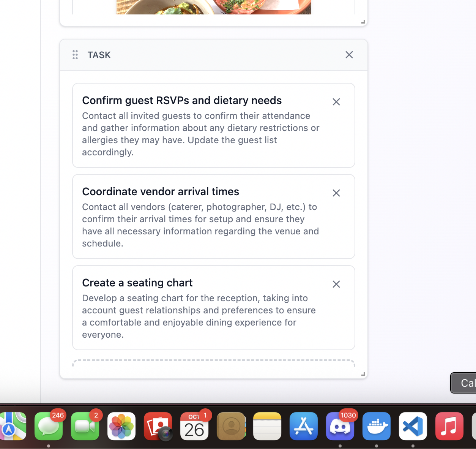
Task: Click the image block resize handle
Action: [x=363, y=22]
